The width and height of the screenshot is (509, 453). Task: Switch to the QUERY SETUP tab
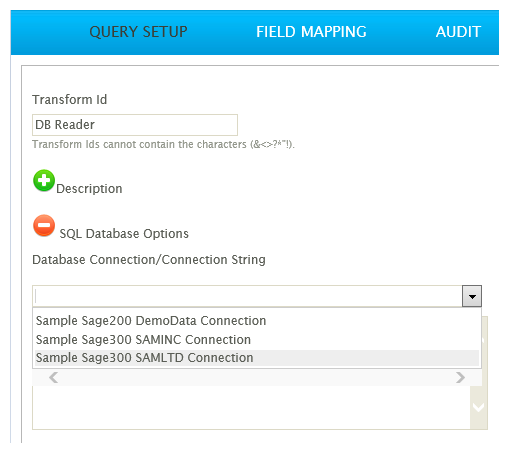tap(138, 32)
